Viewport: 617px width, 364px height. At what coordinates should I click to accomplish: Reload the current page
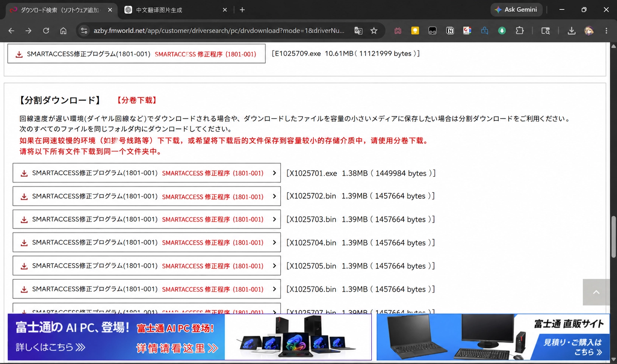(x=46, y=31)
